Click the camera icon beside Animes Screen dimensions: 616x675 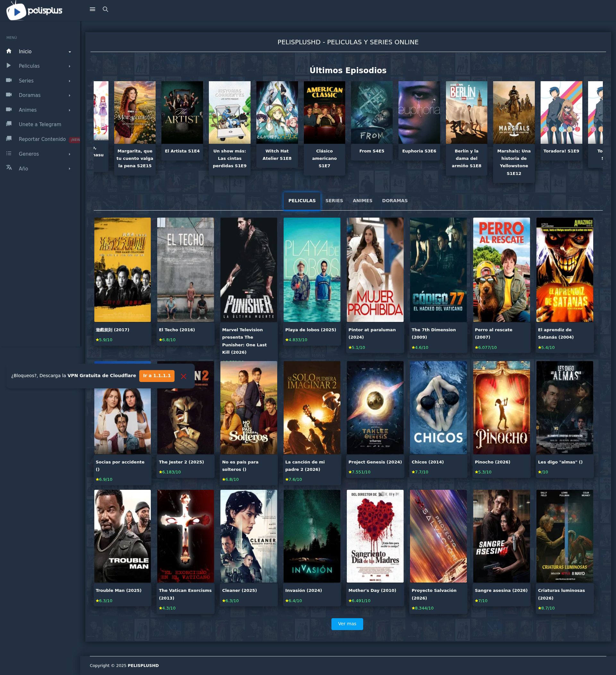[x=9, y=109]
